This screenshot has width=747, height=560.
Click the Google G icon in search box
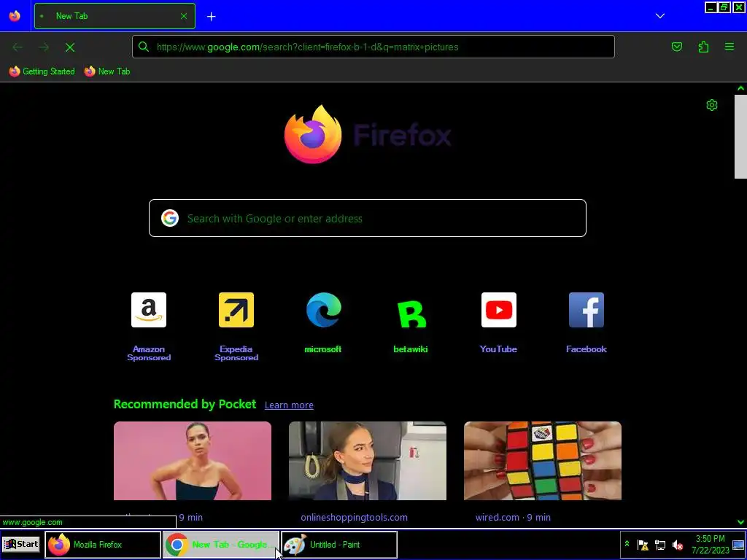[x=169, y=218]
